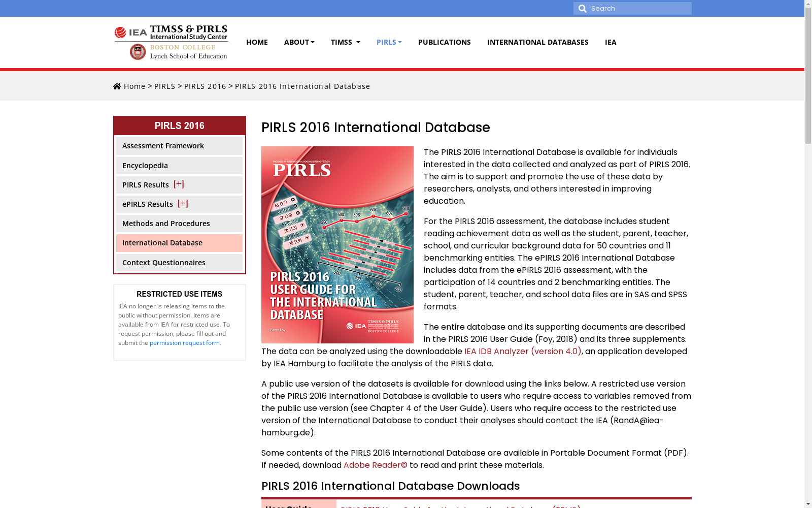
Task: Click the search magnifying glass icon
Action: point(582,8)
